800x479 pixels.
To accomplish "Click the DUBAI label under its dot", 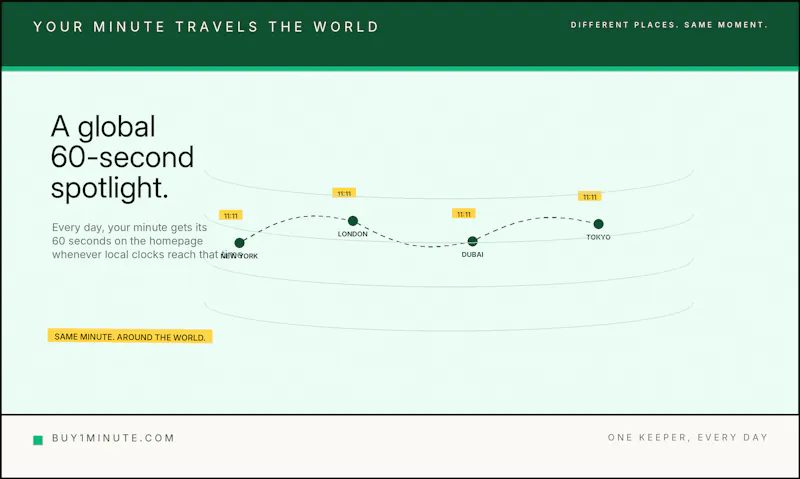I will 472,254.
